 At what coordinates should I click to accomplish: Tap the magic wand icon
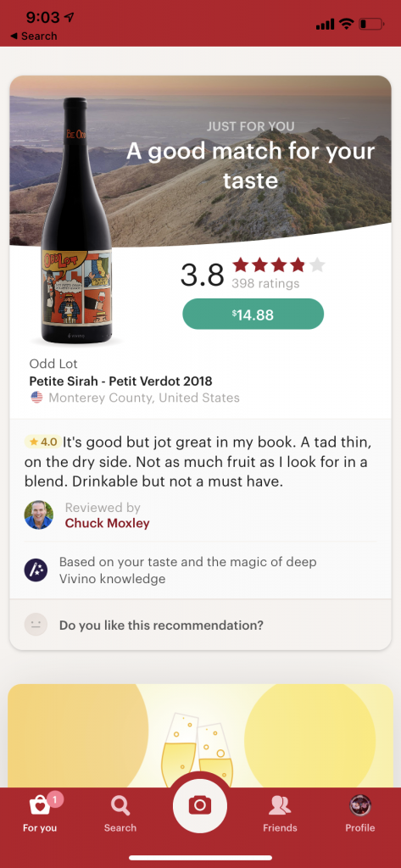(x=36, y=570)
